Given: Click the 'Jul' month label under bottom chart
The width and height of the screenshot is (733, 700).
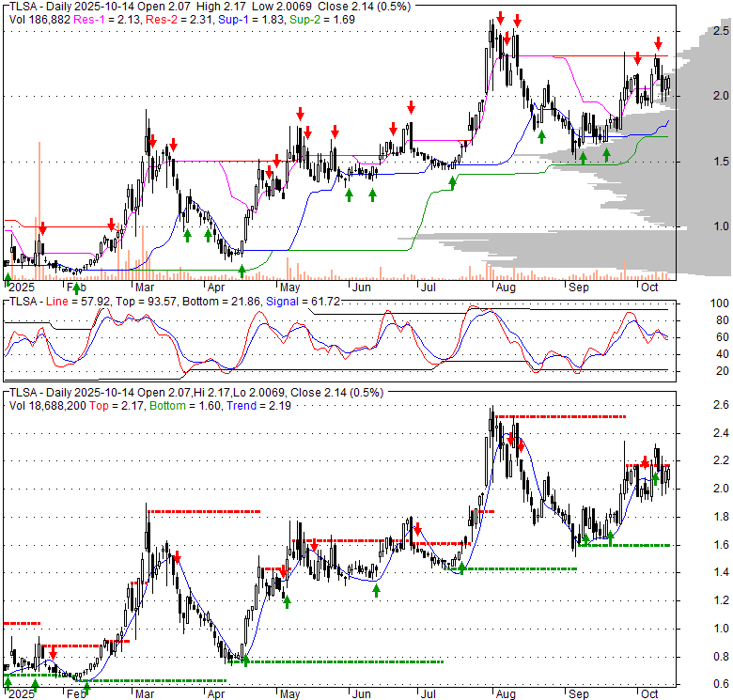Looking at the screenshot, I should point(429,694).
